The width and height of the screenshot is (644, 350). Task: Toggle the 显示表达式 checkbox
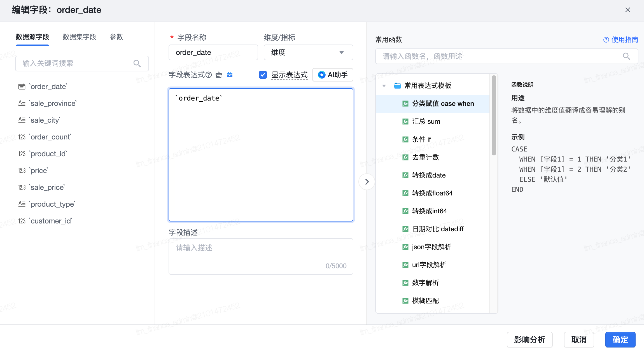tap(263, 75)
